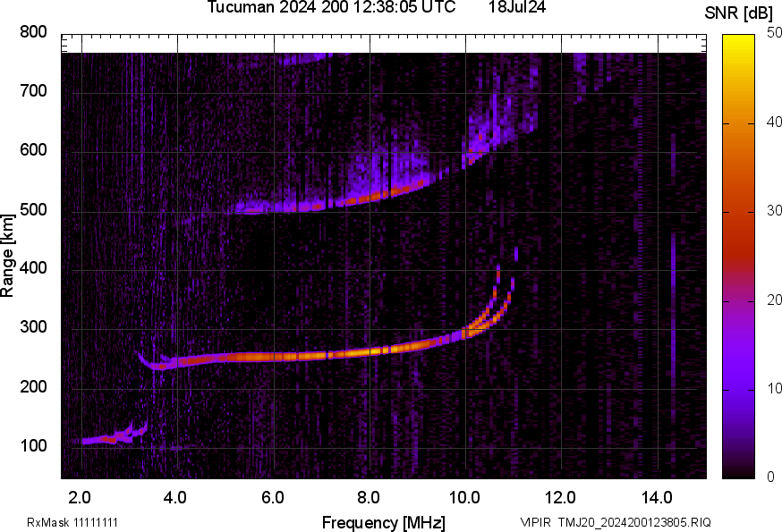The image size is (782, 532).
Task: Click the date label "18Jul24"
Action: pyautogui.click(x=517, y=7)
